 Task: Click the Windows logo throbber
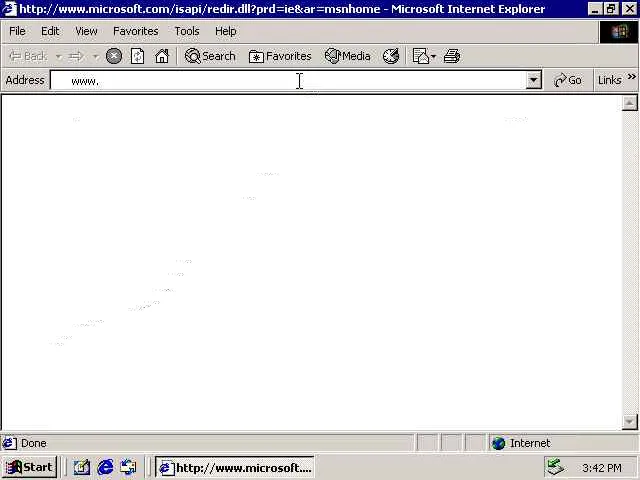(x=619, y=31)
